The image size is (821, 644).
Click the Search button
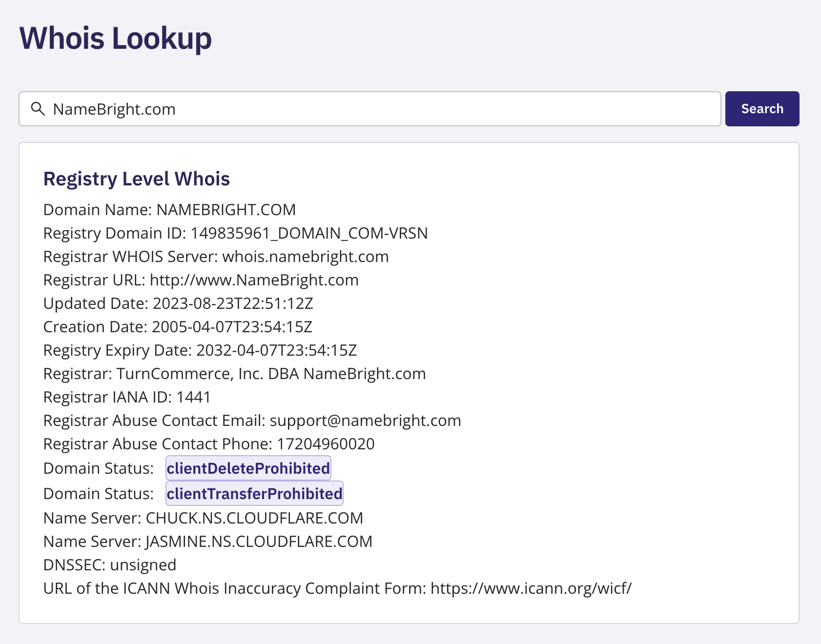tap(762, 109)
